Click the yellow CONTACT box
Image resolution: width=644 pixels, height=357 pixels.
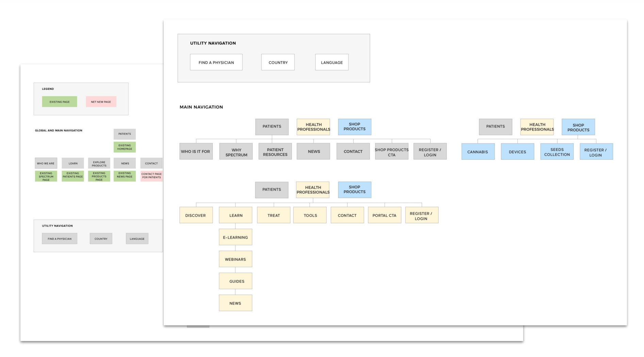[x=347, y=215]
